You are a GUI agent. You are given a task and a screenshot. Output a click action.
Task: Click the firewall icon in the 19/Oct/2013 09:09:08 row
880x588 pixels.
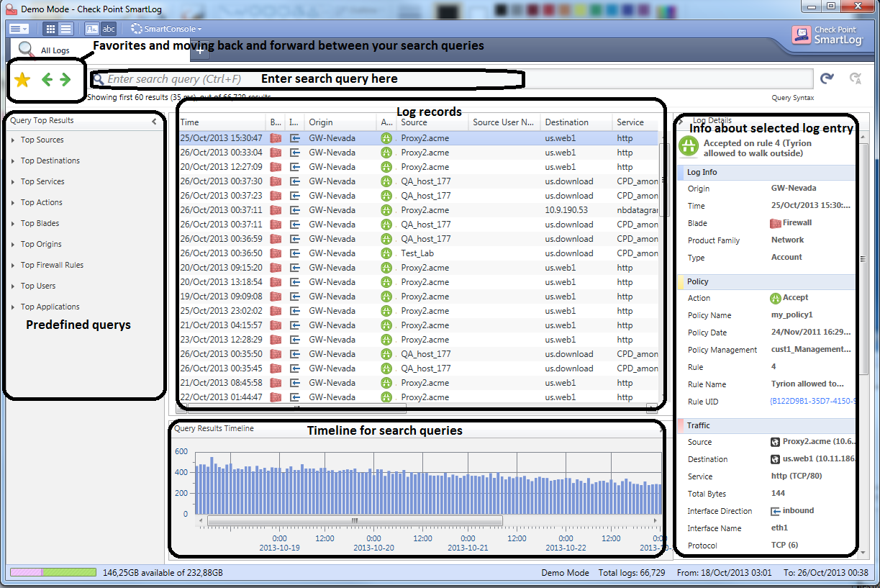tap(276, 297)
